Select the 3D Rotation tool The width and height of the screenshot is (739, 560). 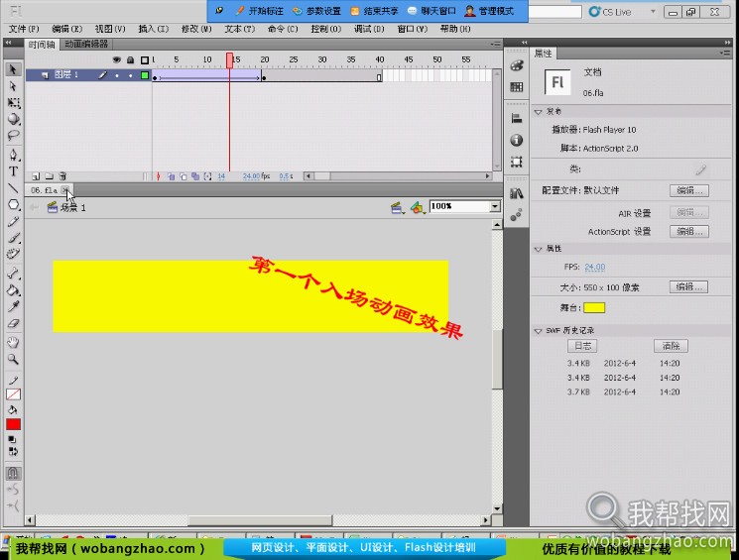click(13, 119)
